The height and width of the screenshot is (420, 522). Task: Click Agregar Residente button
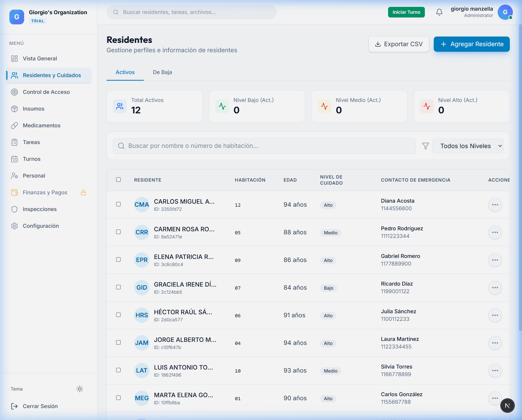(472, 44)
